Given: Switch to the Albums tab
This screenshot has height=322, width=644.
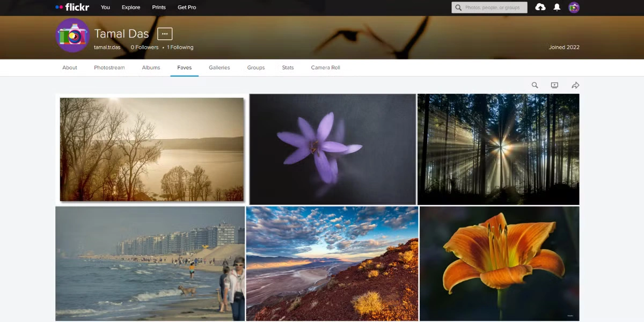Looking at the screenshot, I should (x=151, y=68).
